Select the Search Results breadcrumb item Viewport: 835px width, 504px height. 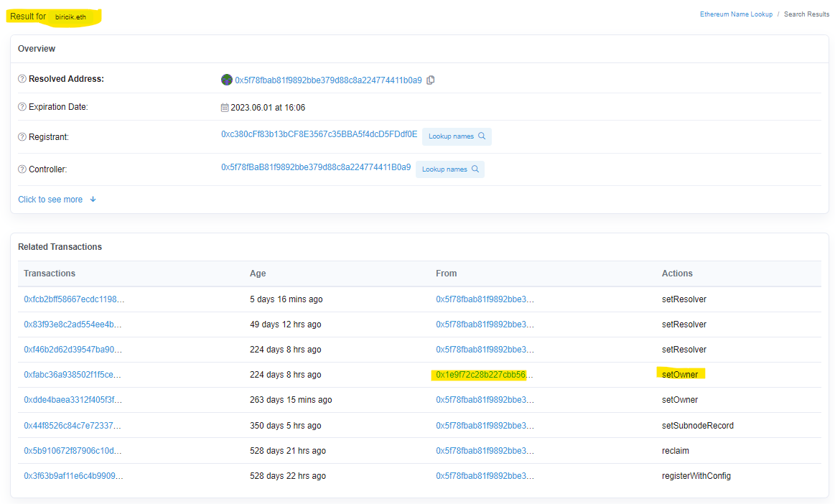(806, 14)
